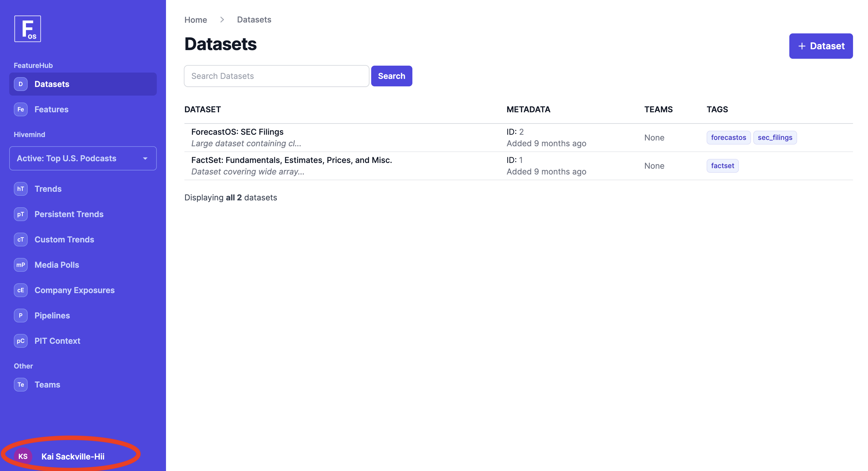Click the + Dataset button
This screenshot has width=868, height=471.
pos(821,46)
